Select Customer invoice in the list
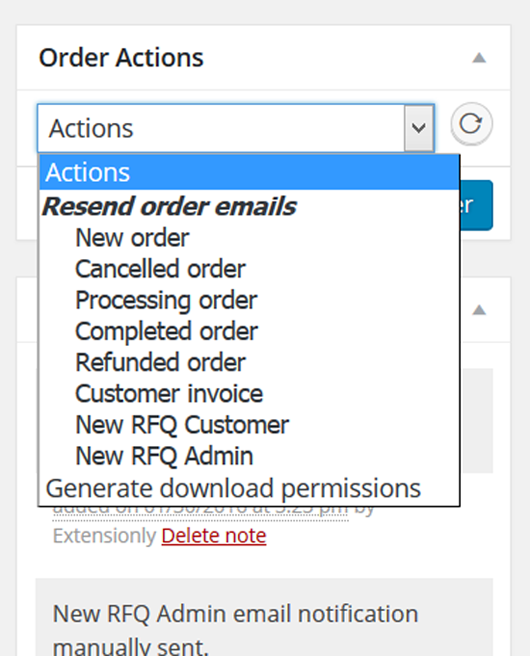Screen dimensions: 530x656 pos(169,394)
